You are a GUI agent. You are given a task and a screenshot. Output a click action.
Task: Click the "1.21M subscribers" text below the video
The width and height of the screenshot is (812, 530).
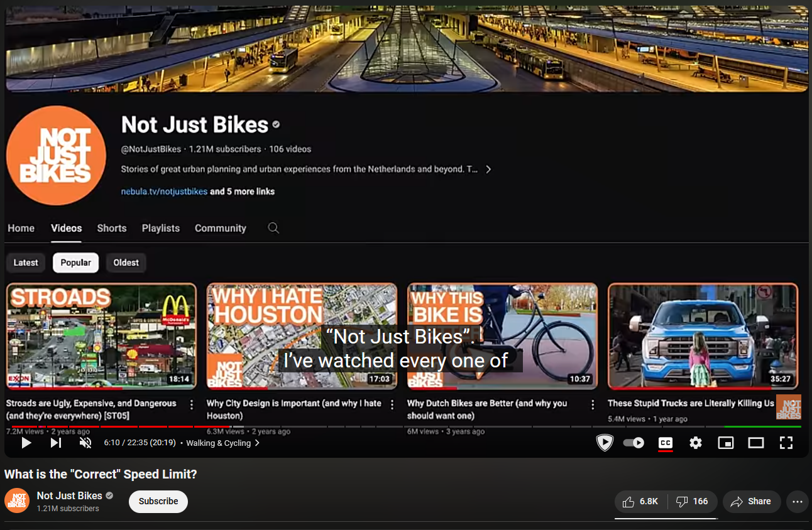click(68, 509)
